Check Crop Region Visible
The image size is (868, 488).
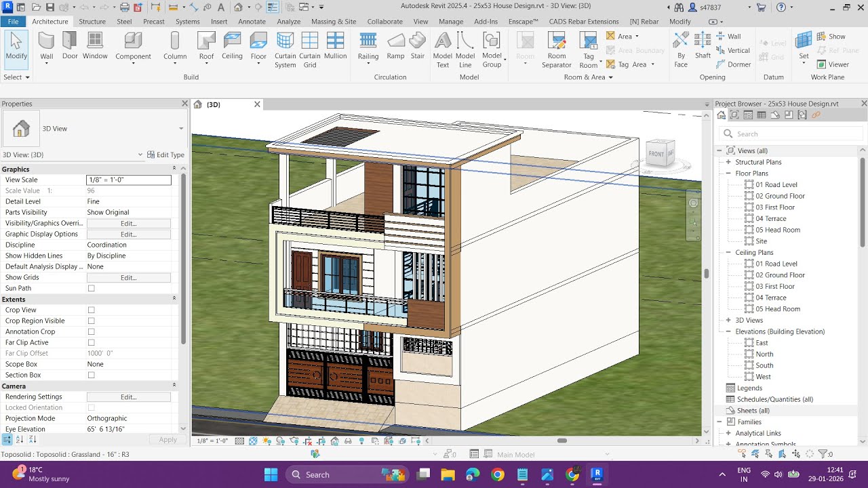(91, 321)
